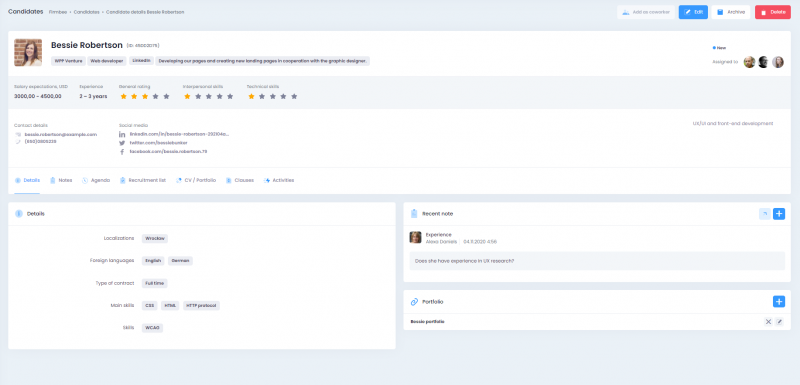Open the linkedin.com profile link
Image resolution: width=800 pixels, height=385 pixels.
click(x=179, y=134)
